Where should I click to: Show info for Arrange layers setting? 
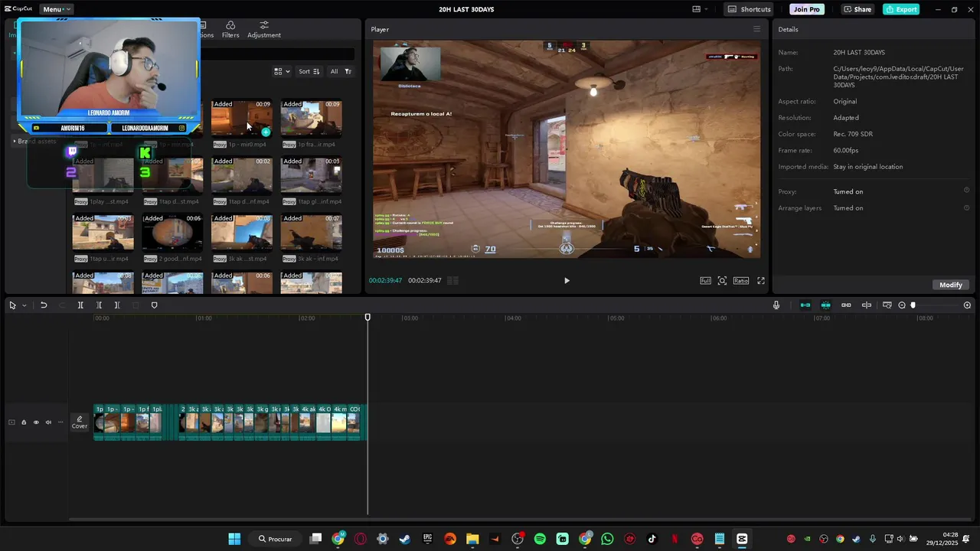click(x=966, y=207)
